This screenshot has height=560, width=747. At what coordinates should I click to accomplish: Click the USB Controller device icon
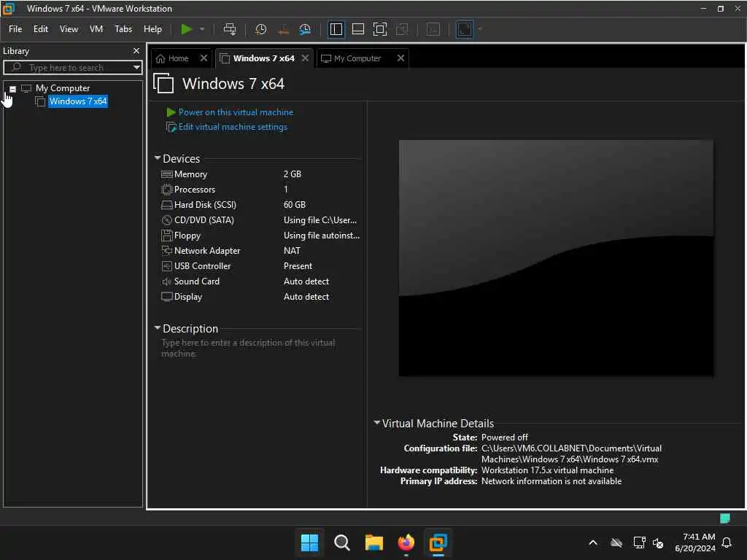pos(167,265)
